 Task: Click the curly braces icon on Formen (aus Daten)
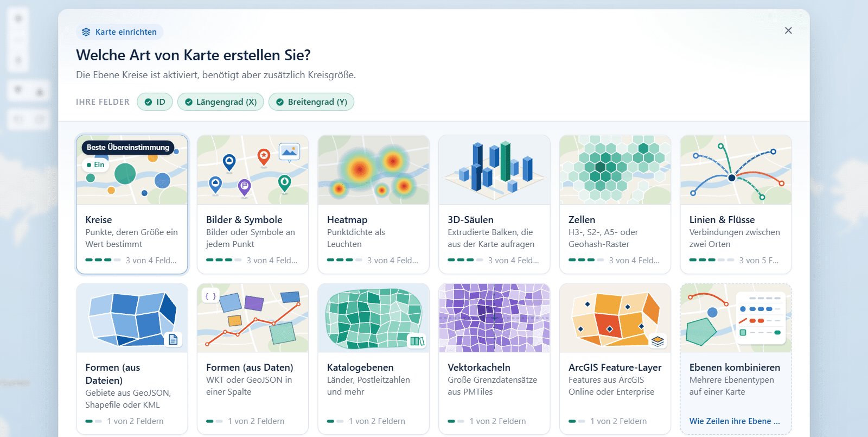(210, 296)
